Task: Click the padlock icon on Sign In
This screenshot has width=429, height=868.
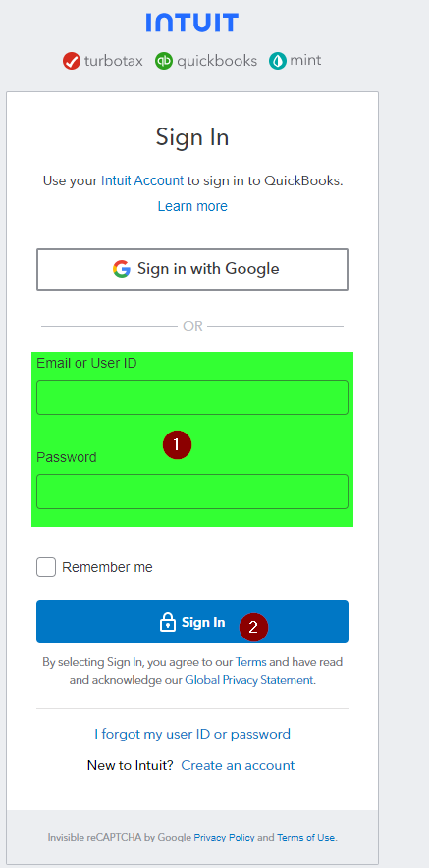Action: coord(168,622)
